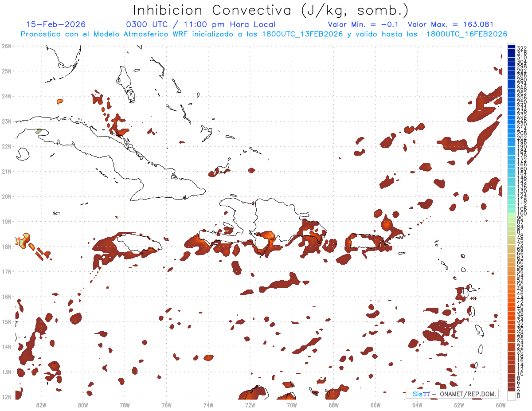The height and width of the screenshot is (411, 532).
Task: Click the '19N' latitude label
Action: 6,221
